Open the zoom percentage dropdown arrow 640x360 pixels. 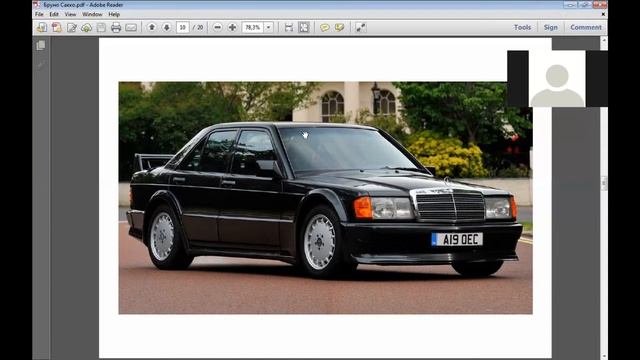[x=269, y=27]
